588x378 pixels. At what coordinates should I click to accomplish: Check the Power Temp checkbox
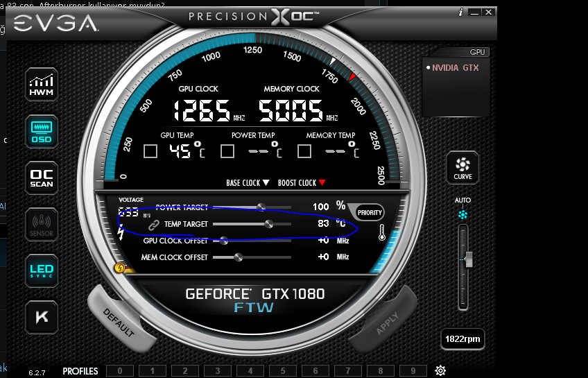click(227, 151)
